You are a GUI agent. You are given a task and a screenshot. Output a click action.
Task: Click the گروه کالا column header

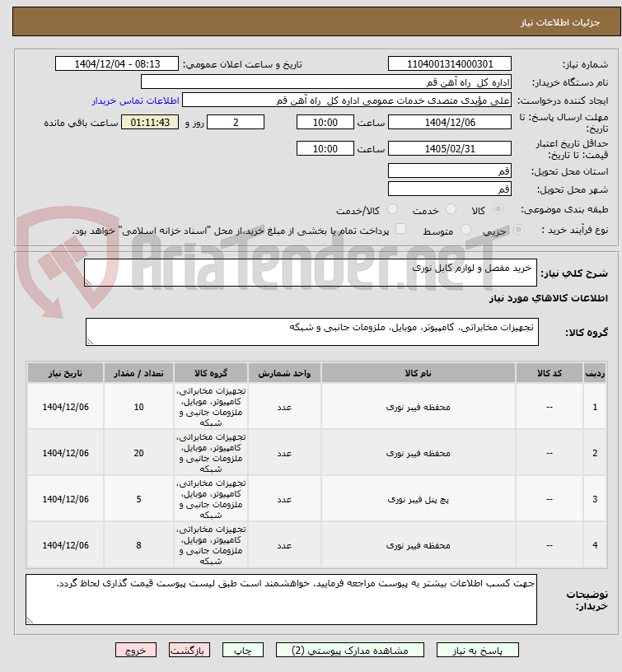211,373
